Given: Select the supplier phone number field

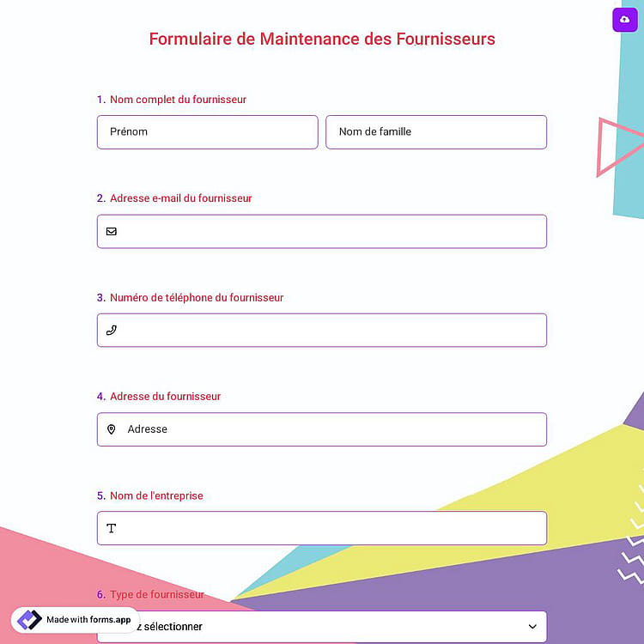Looking at the screenshot, I should coord(322,331).
